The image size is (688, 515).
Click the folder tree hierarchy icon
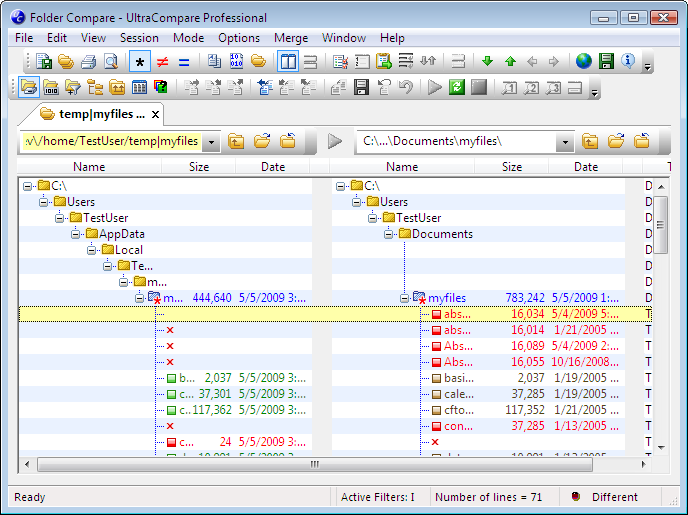(x=95, y=87)
